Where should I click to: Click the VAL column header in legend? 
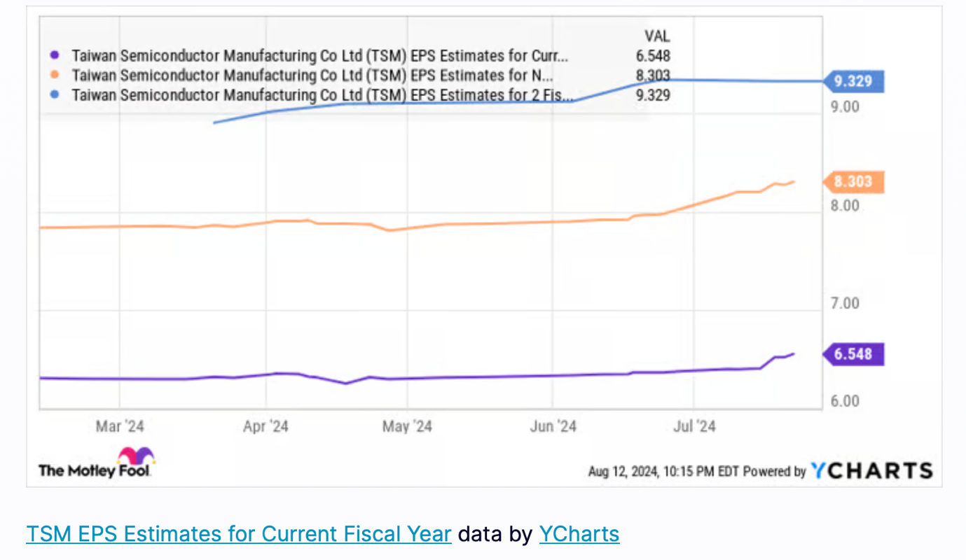point(657,36)
